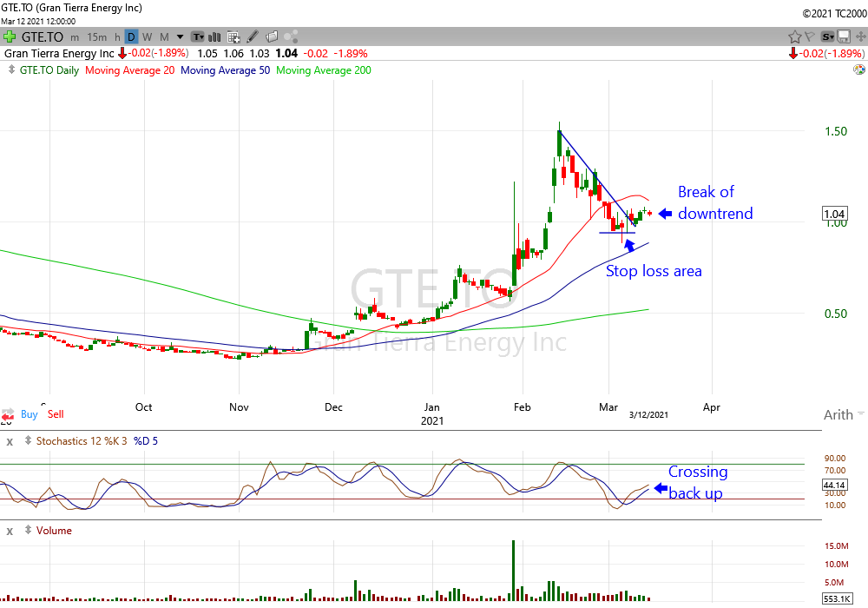Edit the Moving Average 200 indicator
Viewport: 868px width, 608px height.
click(323, 70)
